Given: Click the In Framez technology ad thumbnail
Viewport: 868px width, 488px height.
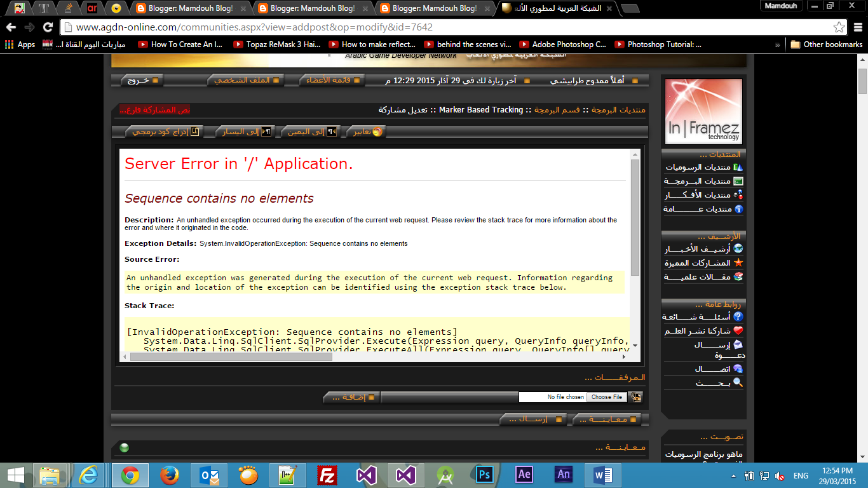Looking at the screenshot, I should tap(703, 111).
